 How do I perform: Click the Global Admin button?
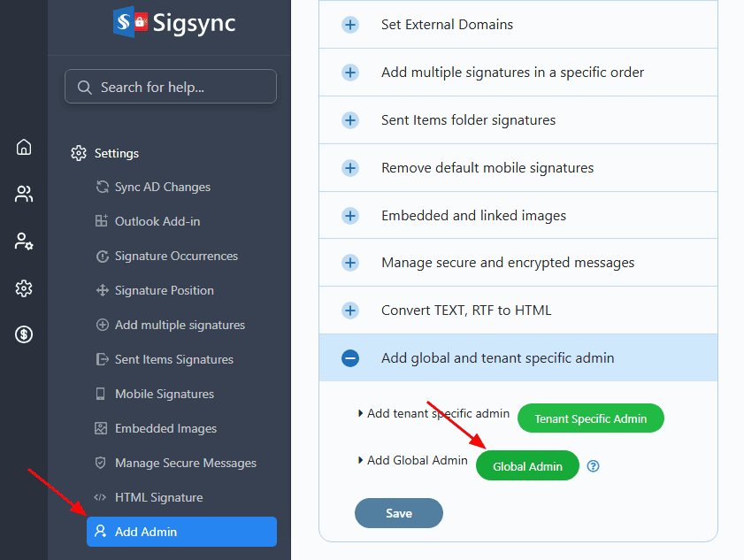coord(527,466)
